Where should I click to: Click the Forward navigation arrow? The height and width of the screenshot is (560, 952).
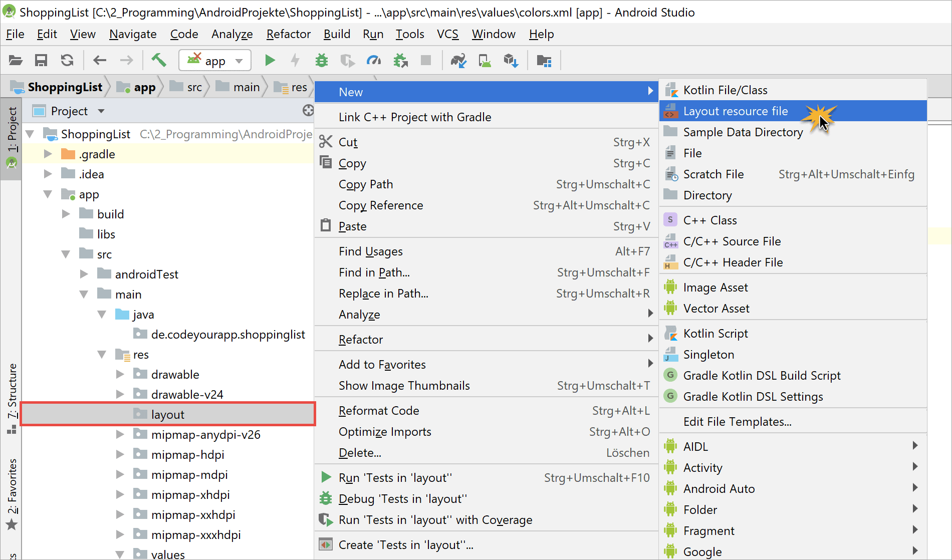point(126,61)
